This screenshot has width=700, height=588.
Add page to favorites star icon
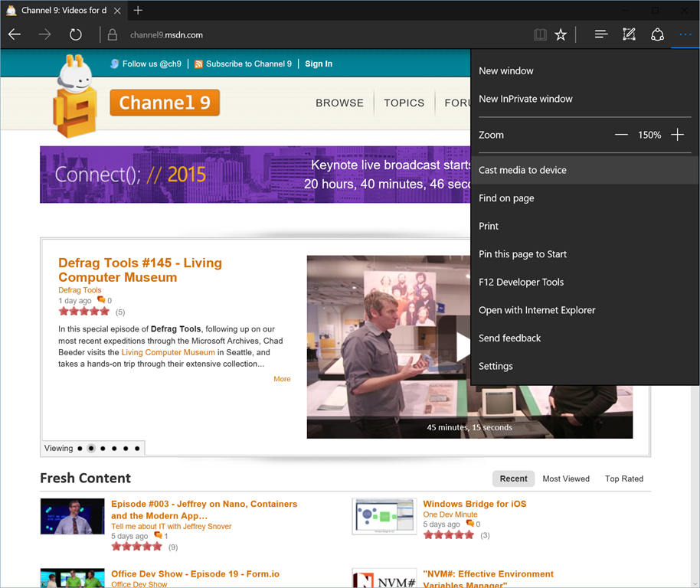click(561, 34)
